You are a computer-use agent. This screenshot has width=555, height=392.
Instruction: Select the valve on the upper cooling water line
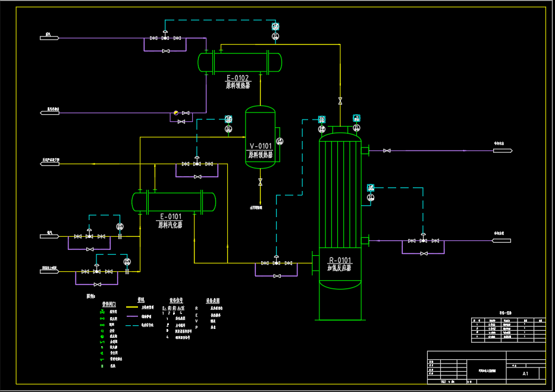pos(387,150)
